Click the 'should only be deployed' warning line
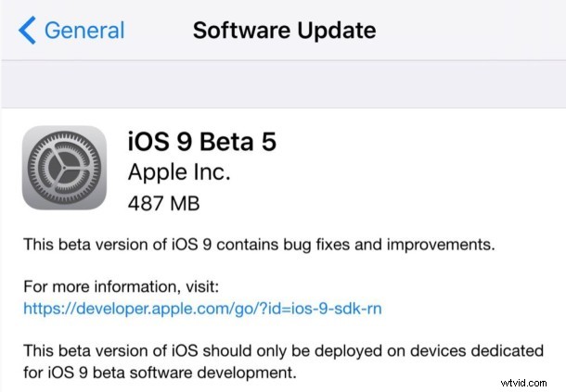This screenshot has height=392, width=566. [x=284, y=350]
